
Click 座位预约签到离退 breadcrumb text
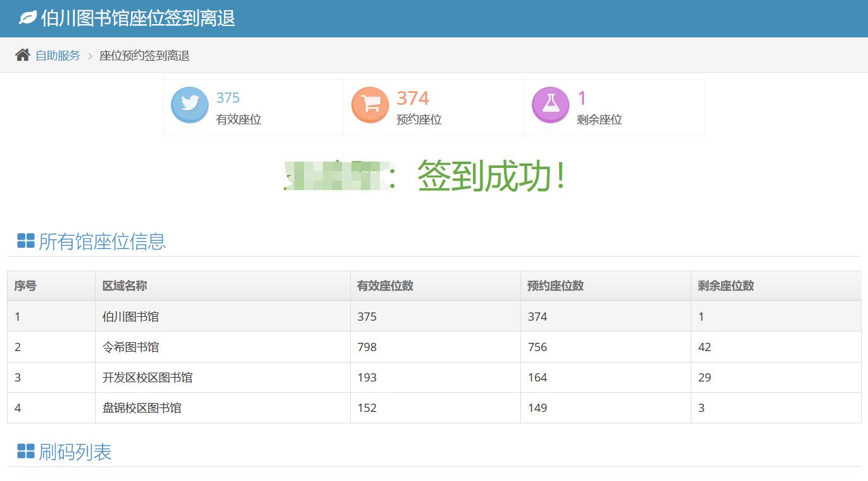tap(144, 56)
